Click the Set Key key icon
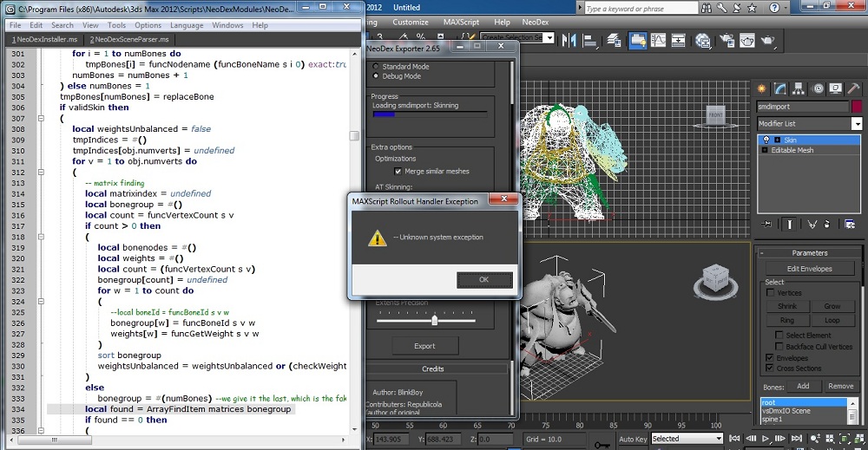868x450 pixels. click(602, 444)
